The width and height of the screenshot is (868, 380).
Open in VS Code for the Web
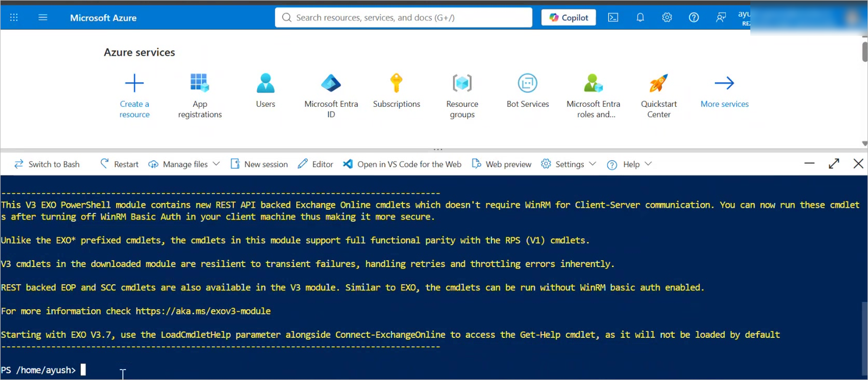pos(402,164)
